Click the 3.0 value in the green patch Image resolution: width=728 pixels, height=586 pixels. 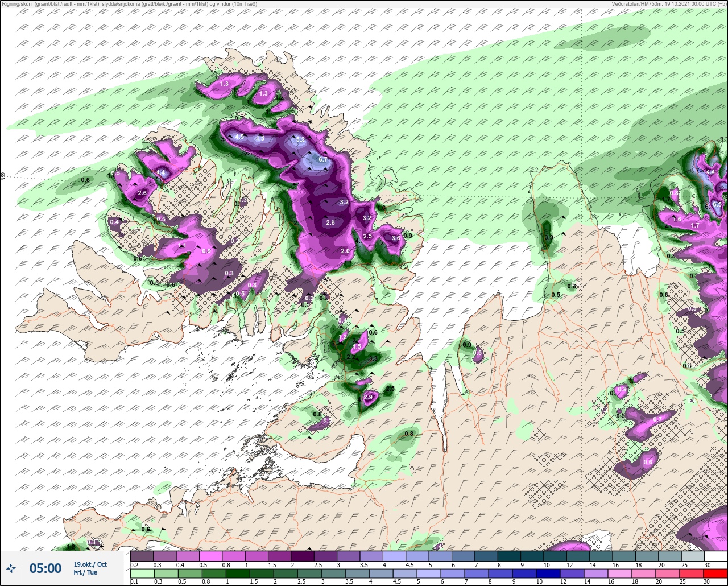548,237
